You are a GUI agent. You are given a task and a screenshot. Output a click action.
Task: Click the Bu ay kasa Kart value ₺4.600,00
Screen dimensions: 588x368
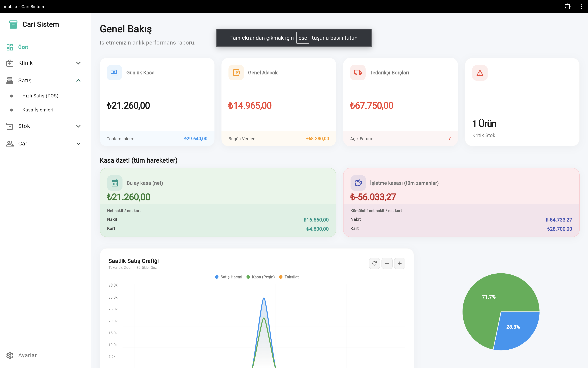click(318, 229)
